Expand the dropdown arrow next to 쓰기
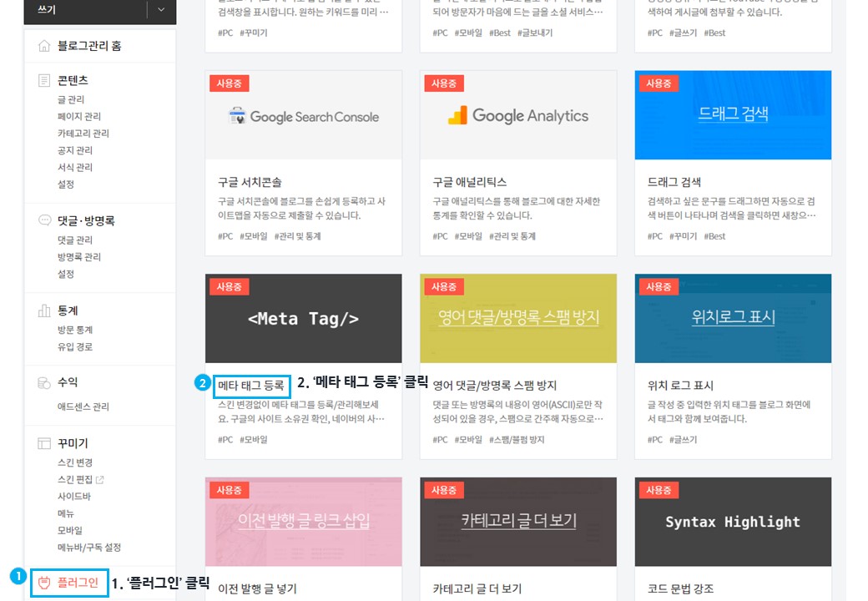Screen dimensions: 868x601 coord(161,9)
